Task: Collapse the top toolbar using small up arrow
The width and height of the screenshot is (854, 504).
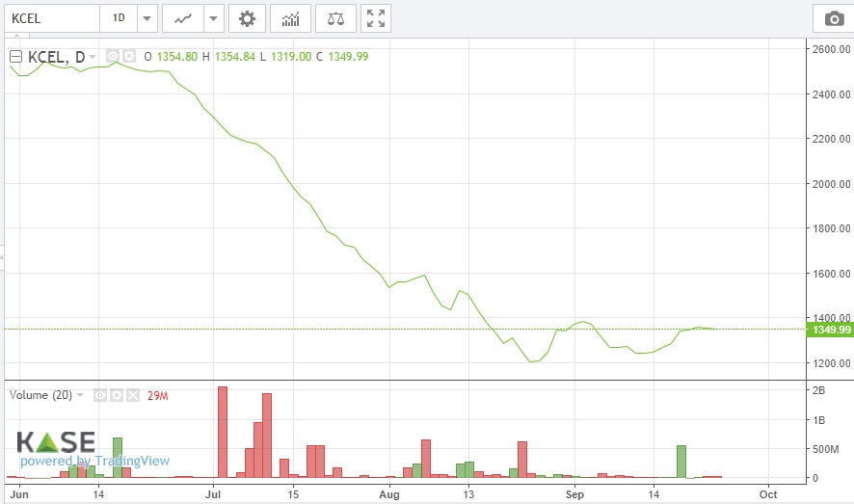Action: (x=17, y=36)
